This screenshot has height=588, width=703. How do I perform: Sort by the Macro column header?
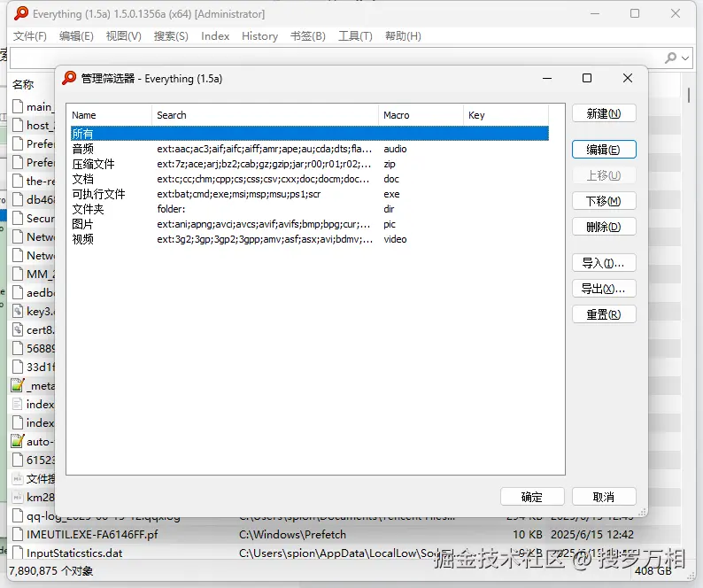click(x=421, y=115)
